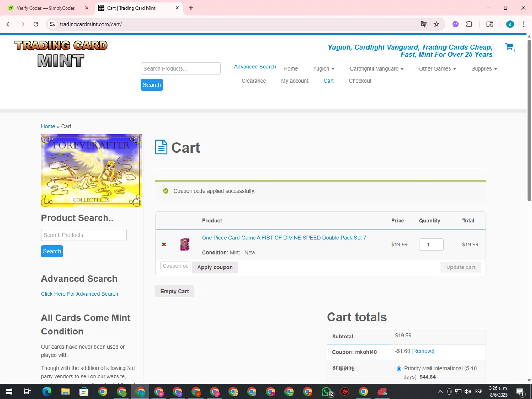Open the translate page icon
532x399 pixels.
click(424, 24)
